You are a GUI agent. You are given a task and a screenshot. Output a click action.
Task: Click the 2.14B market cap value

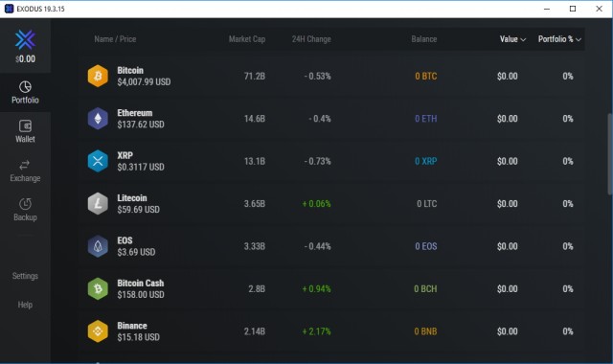coord(255,331)
